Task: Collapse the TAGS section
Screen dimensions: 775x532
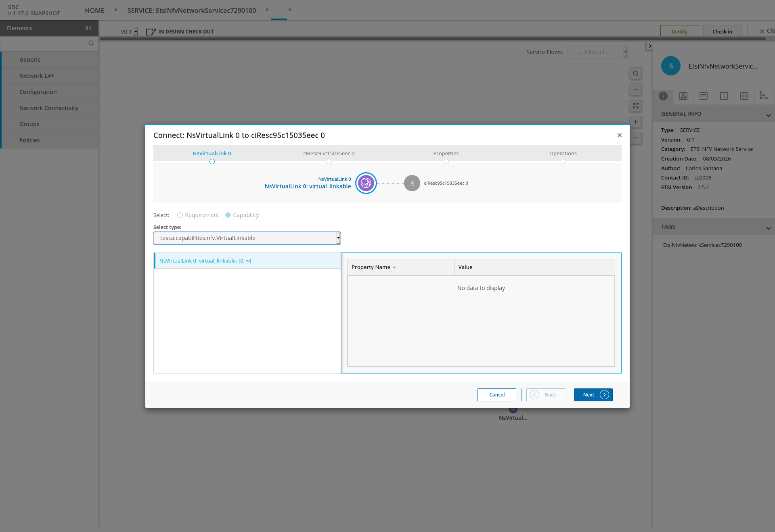Action: (769, 227)
